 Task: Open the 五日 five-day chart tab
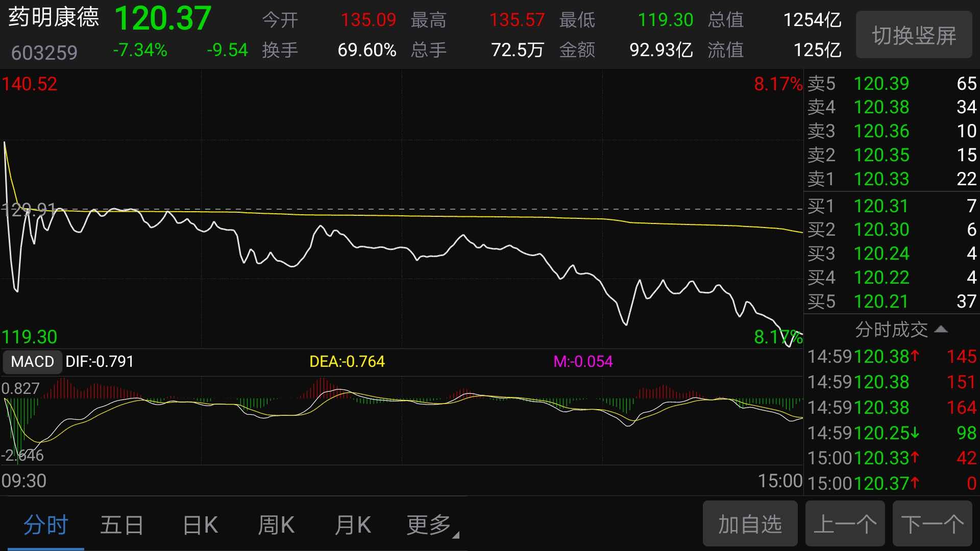tap(121, 525)
